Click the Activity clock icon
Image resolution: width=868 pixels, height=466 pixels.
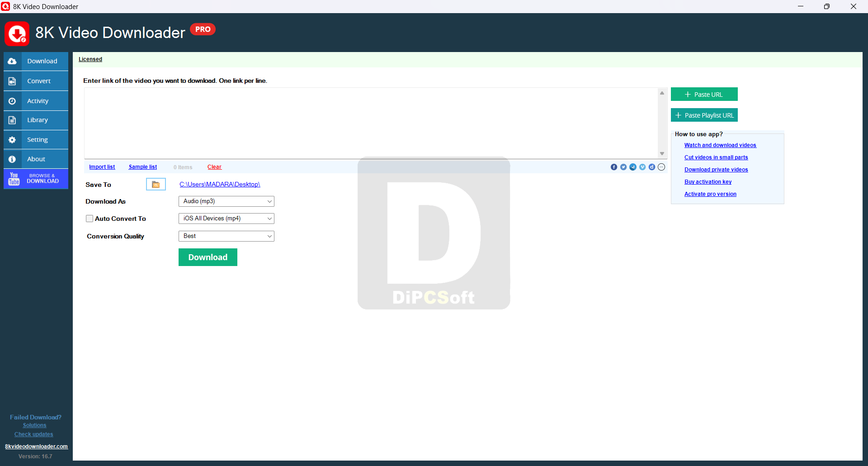[12, 101]
